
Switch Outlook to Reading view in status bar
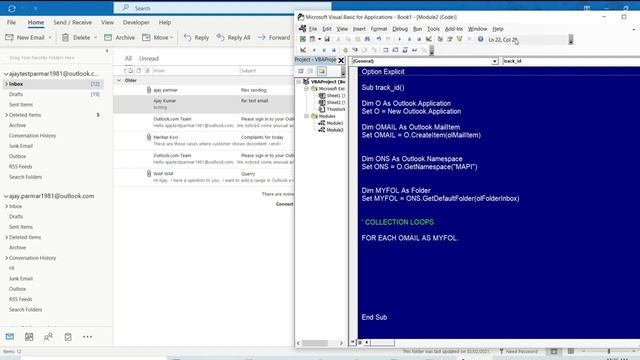[x=571, y=351]
